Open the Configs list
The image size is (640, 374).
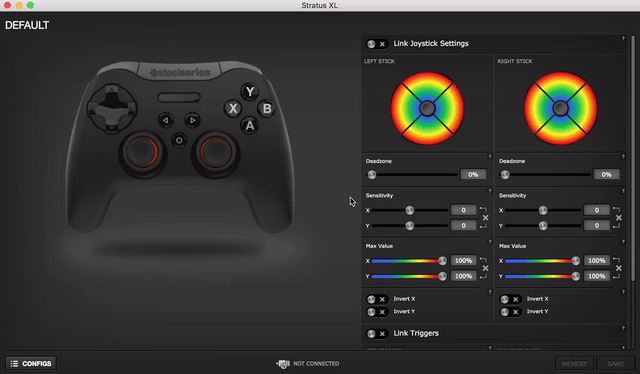click(x=31, y=363)
